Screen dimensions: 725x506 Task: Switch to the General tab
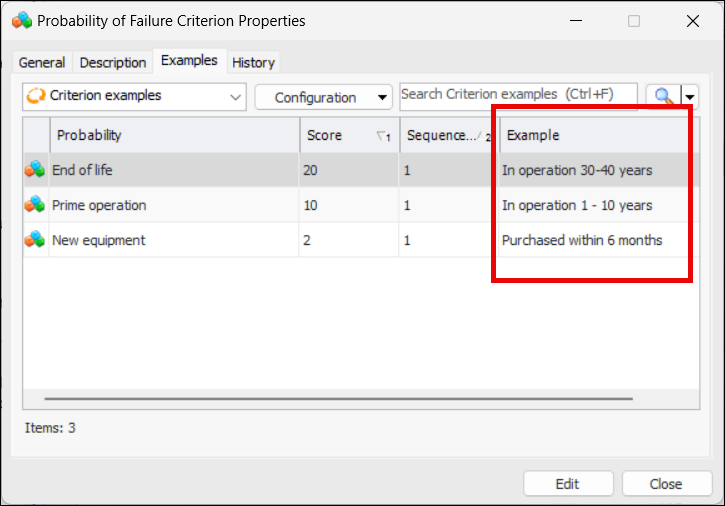coord(42,62)
